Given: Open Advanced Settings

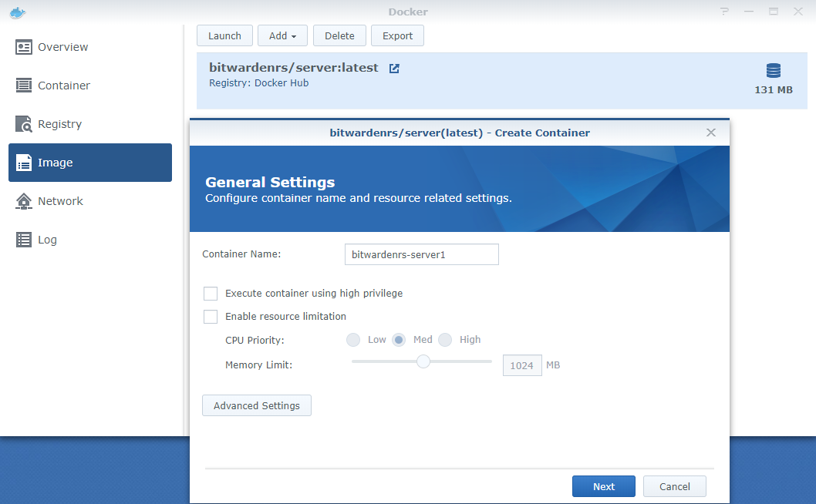Looking at the screenshot, I should point(257,405).
